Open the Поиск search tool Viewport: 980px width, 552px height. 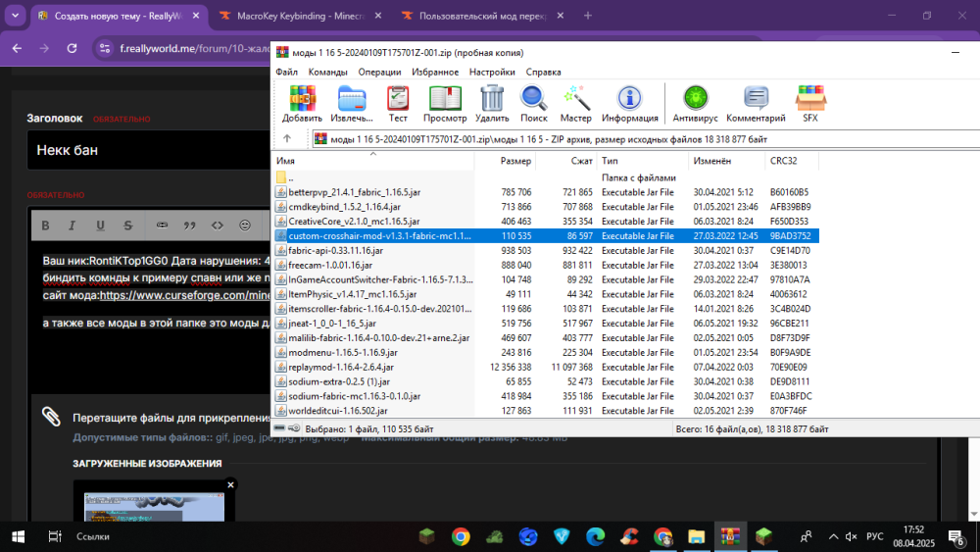click(534, 104)
